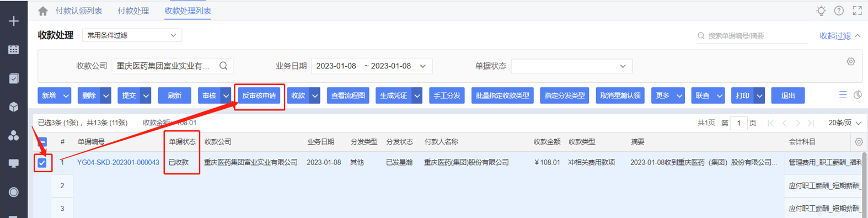Open the checklist task icon in sidebar
The image size is (868, 218).
point(14,78)
